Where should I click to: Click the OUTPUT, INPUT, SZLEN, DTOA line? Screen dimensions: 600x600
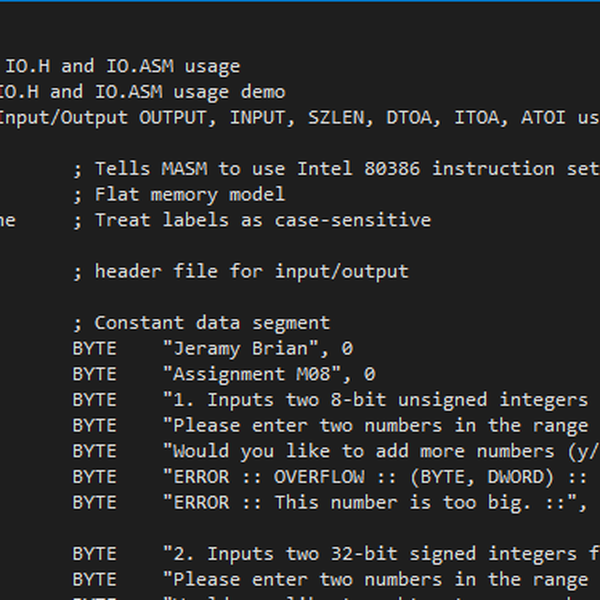pyautogui.click(x=300, y=118)
